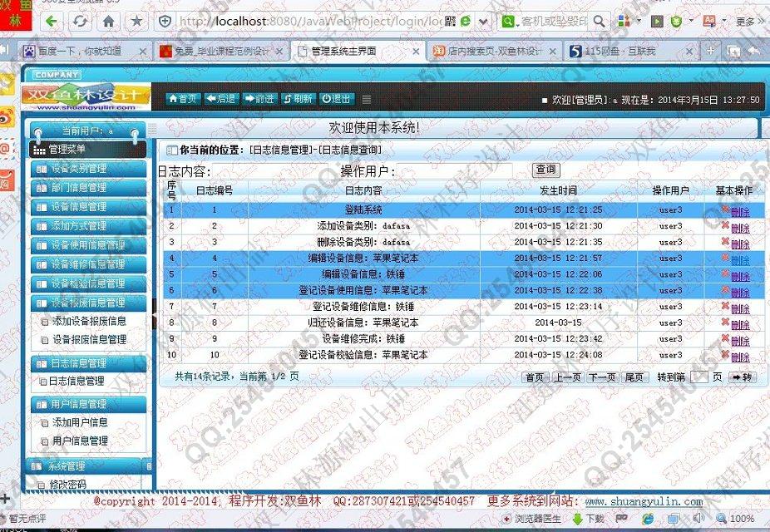Viewport: 770px width, 532px height.
Task: Click the 前进 toolbar button
Action: [x=259, y=99]
